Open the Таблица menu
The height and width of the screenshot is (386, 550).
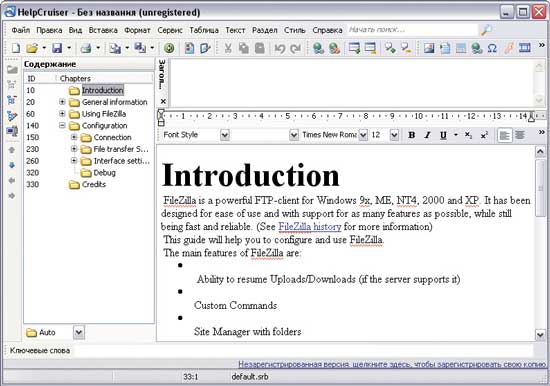click(x=204, y=30)
